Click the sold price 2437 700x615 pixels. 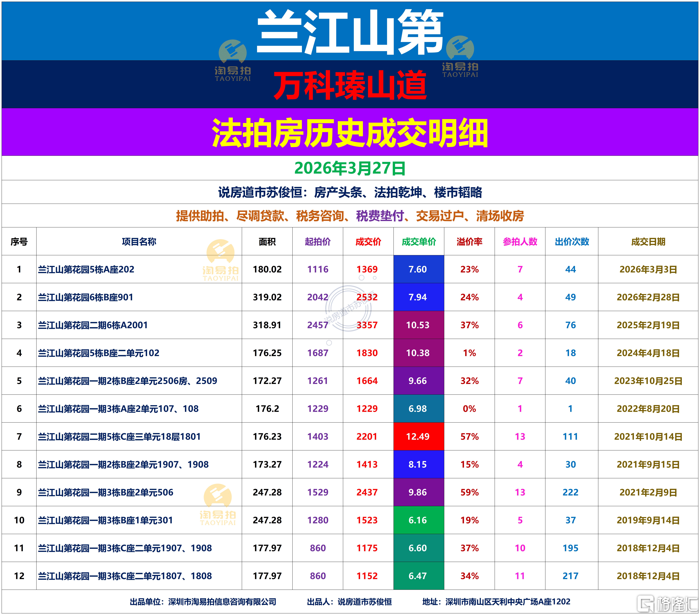[x=367, y=492]
